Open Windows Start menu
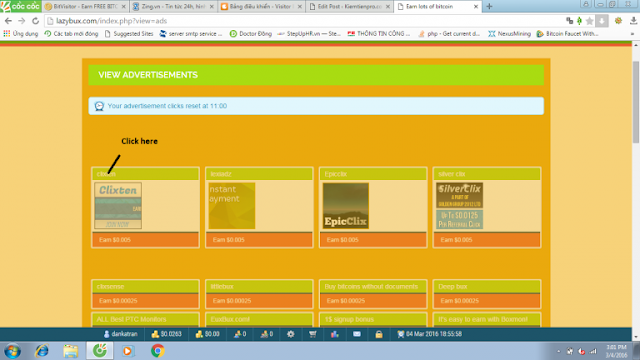 coord(12,351)
